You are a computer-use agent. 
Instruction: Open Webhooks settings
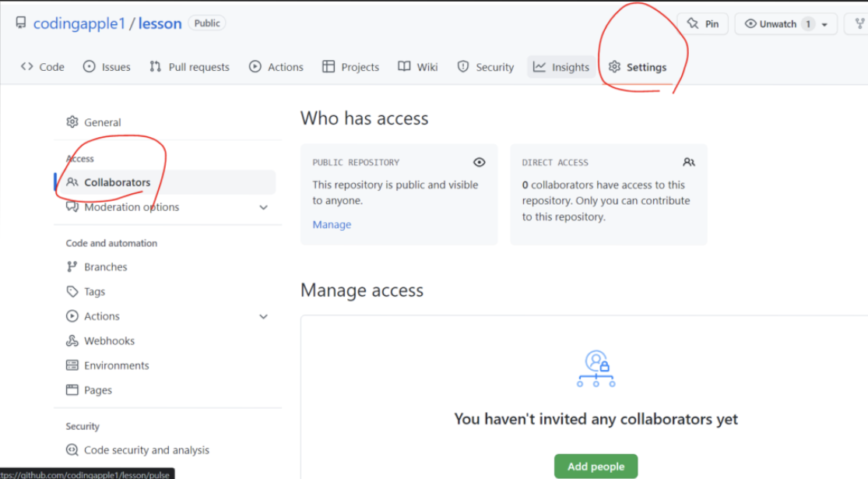[109, 341]
